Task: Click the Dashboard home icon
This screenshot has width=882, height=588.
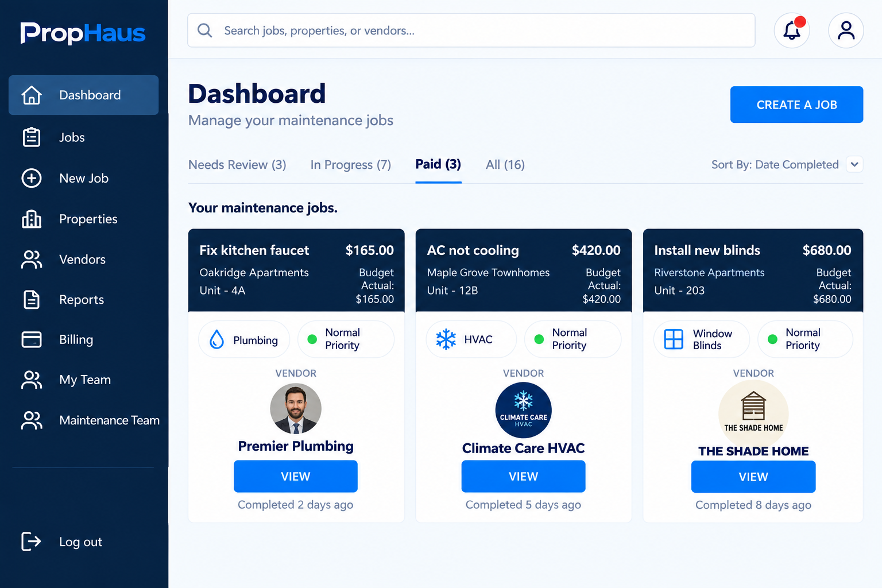Action: click(x=32, y=95)
